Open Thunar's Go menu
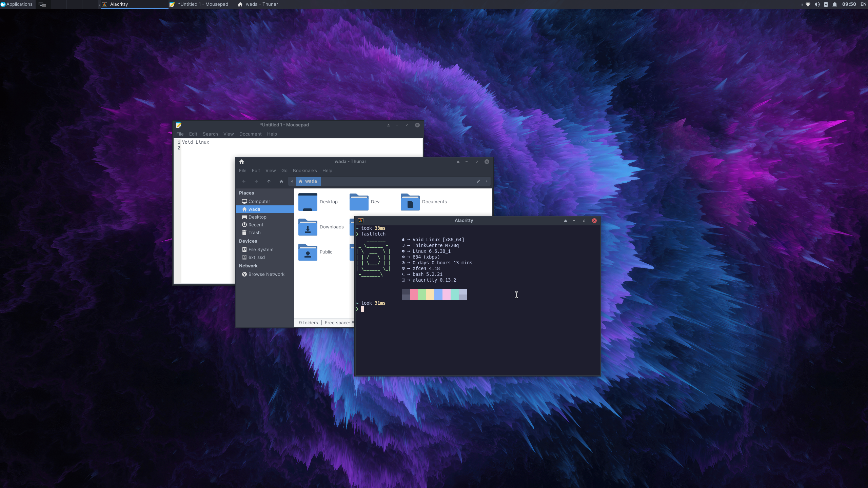 (x=284, y=170)
